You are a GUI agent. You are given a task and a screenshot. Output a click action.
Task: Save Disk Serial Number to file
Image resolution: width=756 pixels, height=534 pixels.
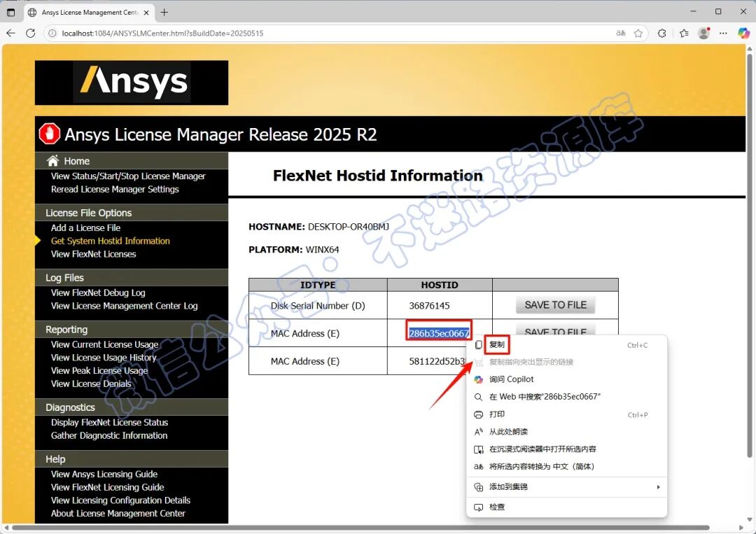click(x=555, y=305)
